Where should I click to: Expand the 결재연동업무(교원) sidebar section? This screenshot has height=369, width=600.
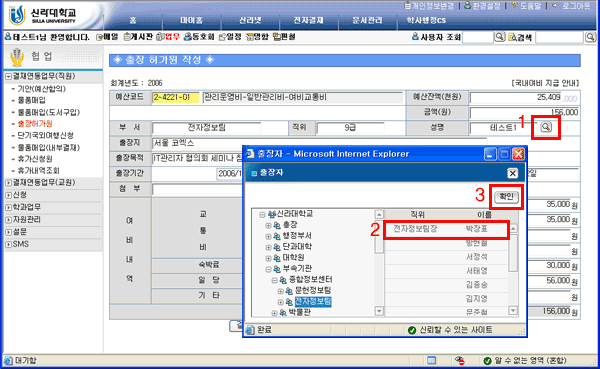point(8,183)
